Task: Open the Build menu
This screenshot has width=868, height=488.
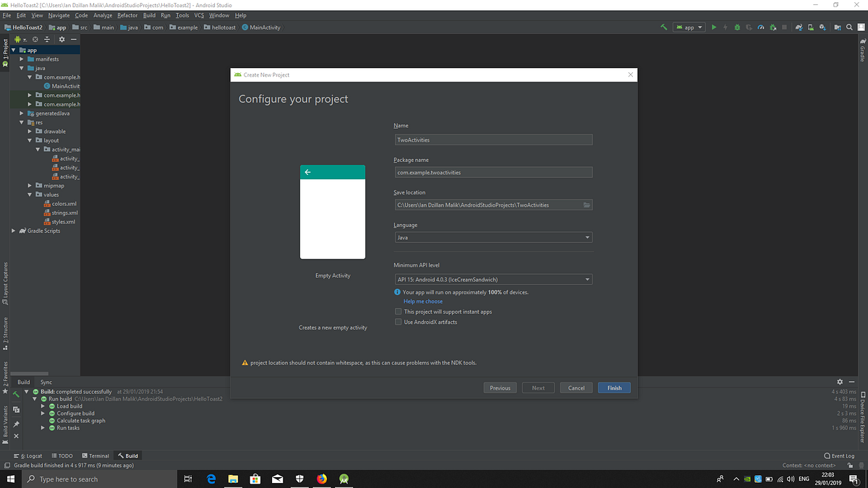Action: [149, 14]
